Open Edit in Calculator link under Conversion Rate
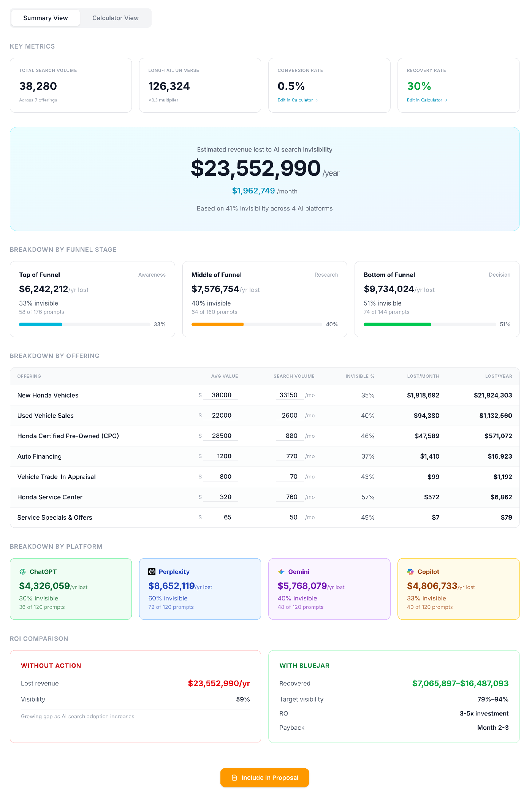 tap(298, 100)
